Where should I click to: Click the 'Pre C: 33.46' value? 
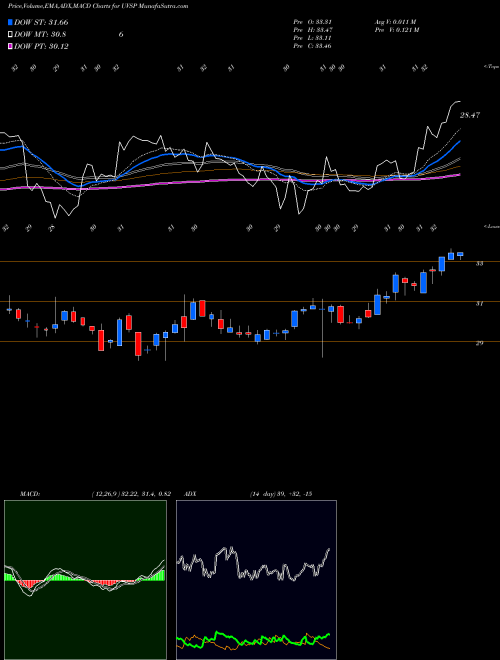click(x=313, y=46)
